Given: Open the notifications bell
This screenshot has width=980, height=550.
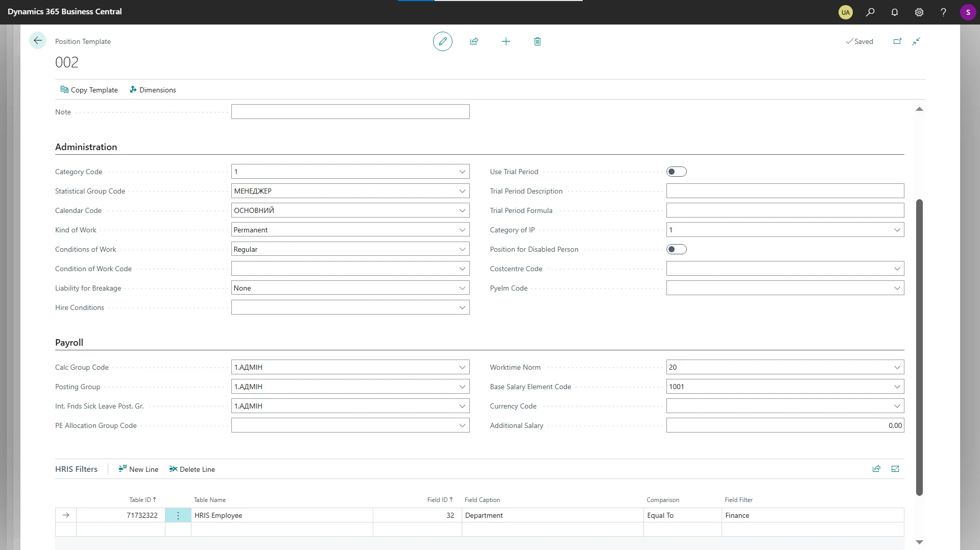Looking at the screenshot, I should (x=894, y=12).
